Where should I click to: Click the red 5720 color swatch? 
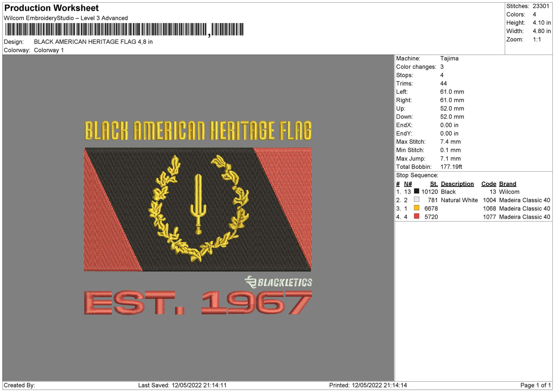pos(416,217)
